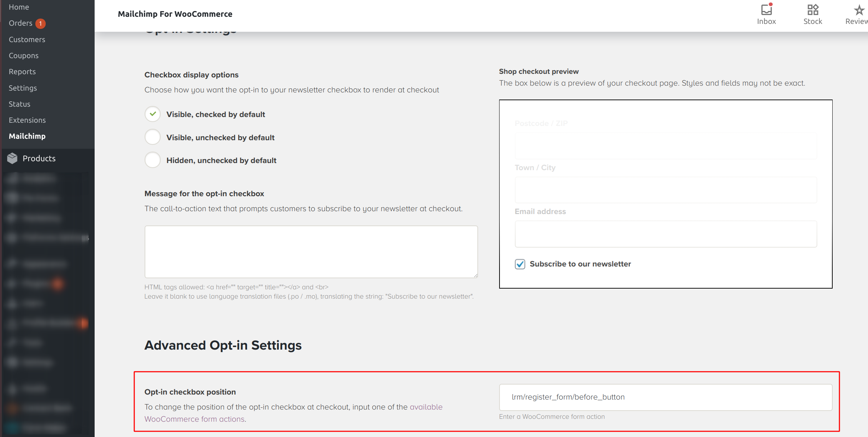Image resolution: width=868 pixels, height=437 pixels.
Task: Go to the Reports section
Action: (22, 71)
